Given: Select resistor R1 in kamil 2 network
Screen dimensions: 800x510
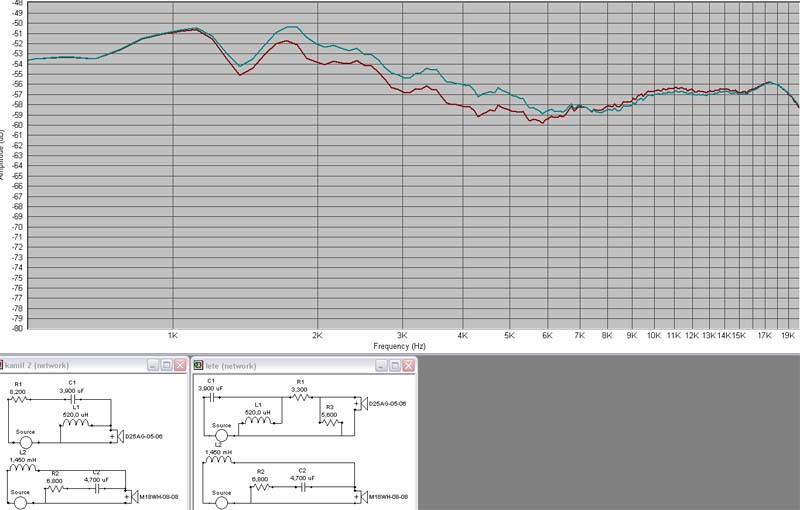Looking at the screenshot, I should click(x=18, y=399).
